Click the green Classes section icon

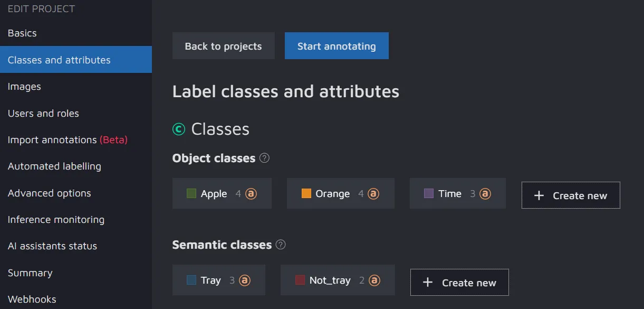tap(179, 129)
